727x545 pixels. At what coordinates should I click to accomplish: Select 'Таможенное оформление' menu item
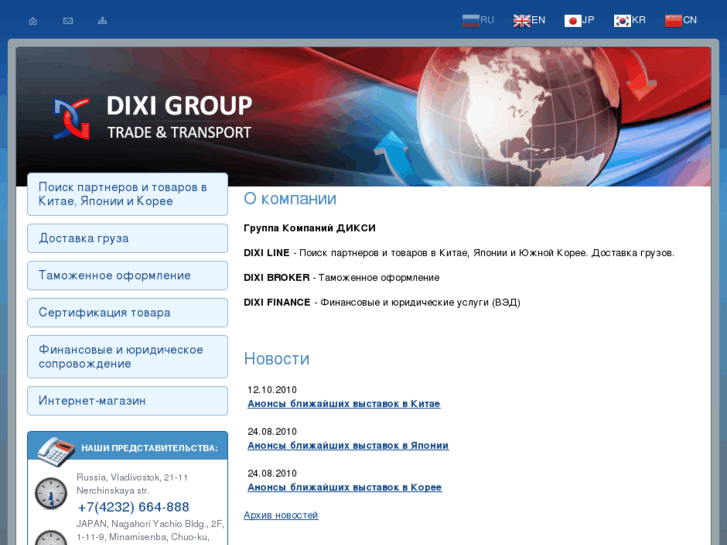(x=128, y=276)
